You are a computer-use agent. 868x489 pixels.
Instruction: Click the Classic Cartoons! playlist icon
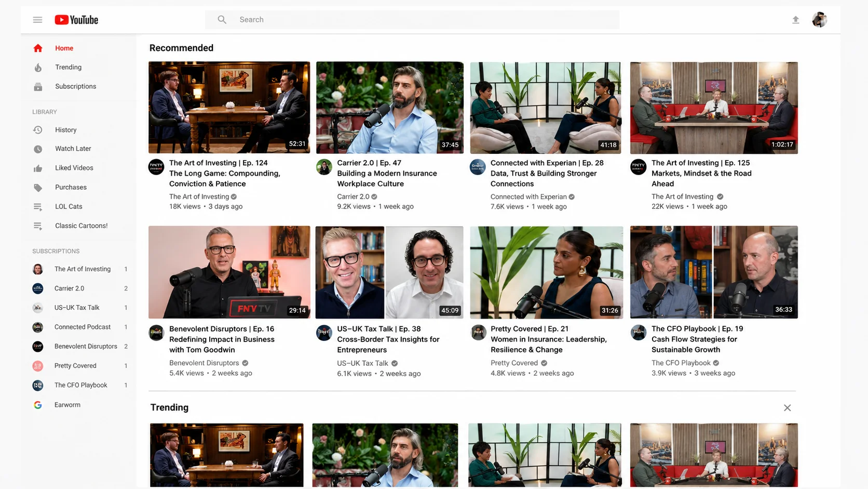(38, 226)
